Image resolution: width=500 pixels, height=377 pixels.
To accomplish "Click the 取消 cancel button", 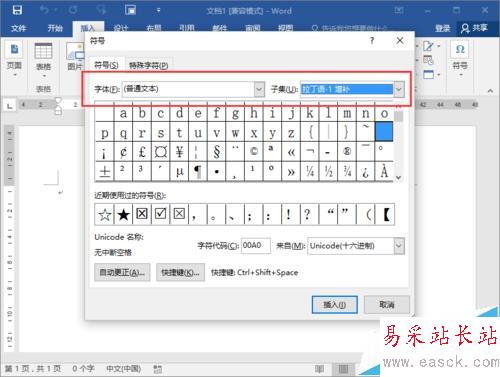I will pos(387,305).
